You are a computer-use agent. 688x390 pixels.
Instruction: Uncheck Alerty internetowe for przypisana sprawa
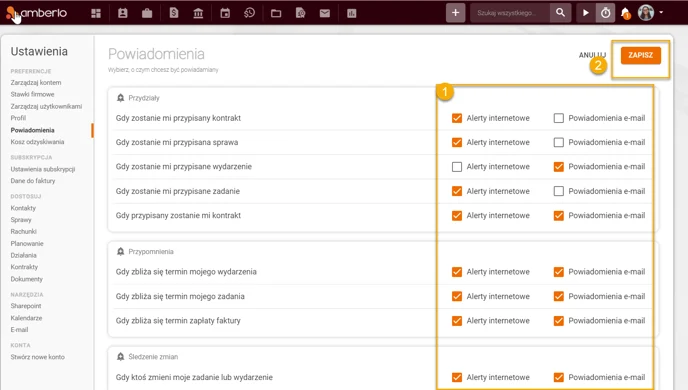(457, 142)
